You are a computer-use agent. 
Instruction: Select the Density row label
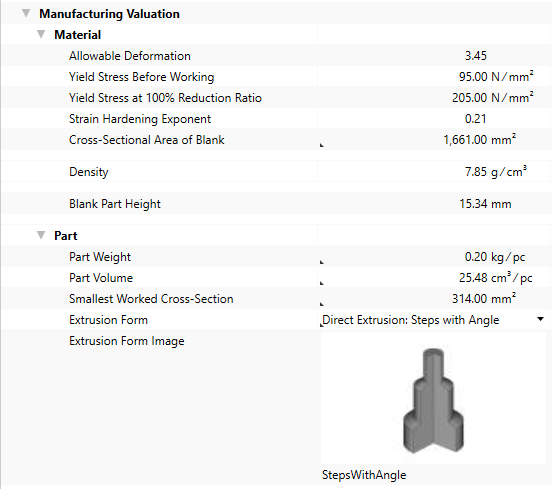(x=89, y=172)
